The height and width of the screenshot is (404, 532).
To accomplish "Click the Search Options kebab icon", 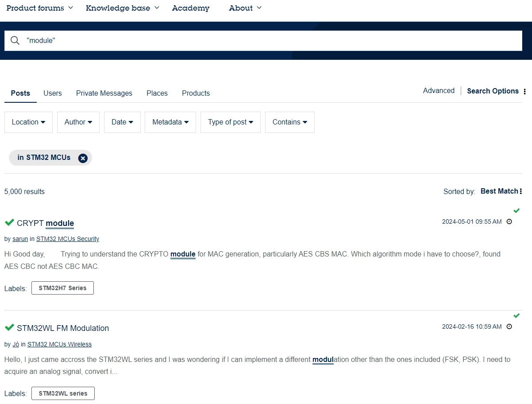I will (x=524, y=91).
